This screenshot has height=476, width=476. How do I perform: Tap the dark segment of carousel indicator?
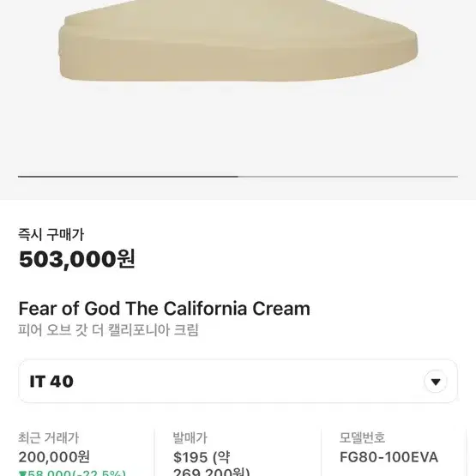click(x=128, y=177)
